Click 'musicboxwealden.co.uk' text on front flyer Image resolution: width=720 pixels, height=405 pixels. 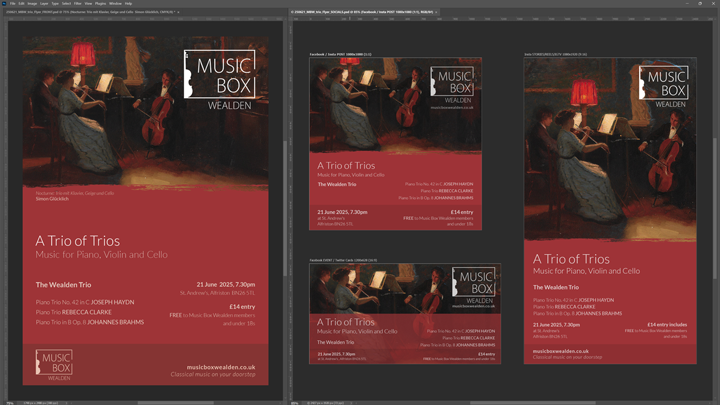(221, 367)
